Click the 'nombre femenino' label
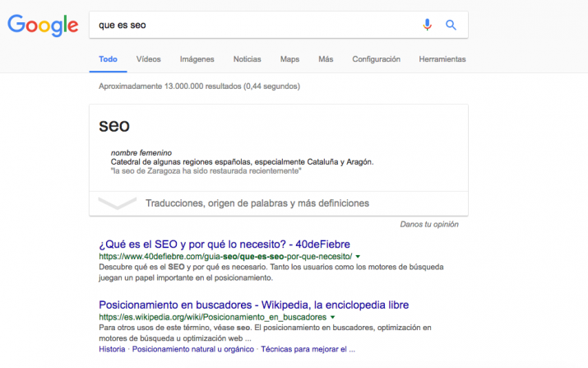 pyautogui.click(x=141, y=153)
